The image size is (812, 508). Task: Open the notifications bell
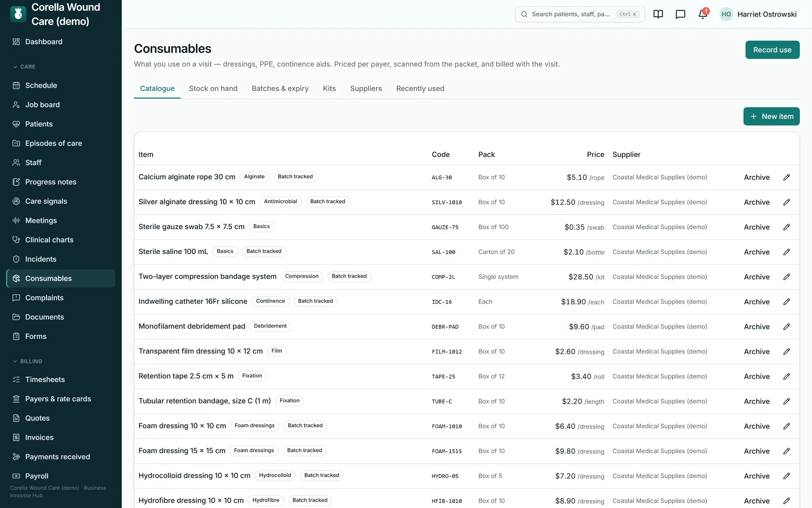(x=703, y=14)
